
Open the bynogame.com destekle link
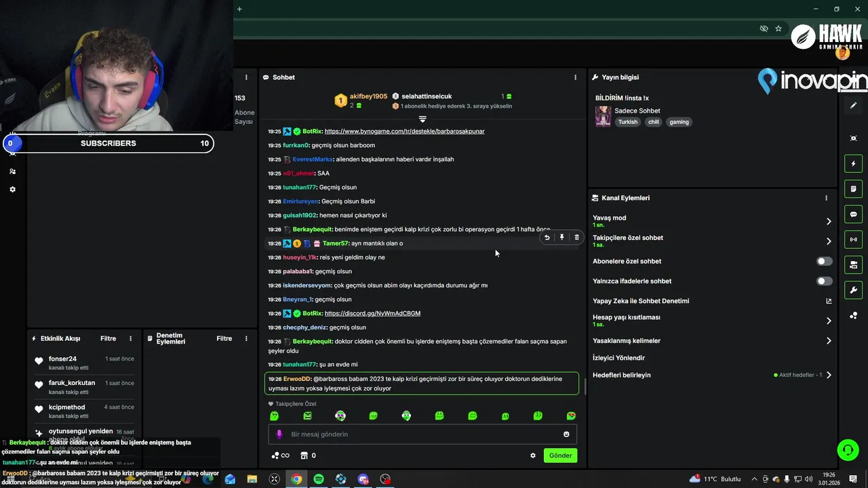[x=404, y=131]
